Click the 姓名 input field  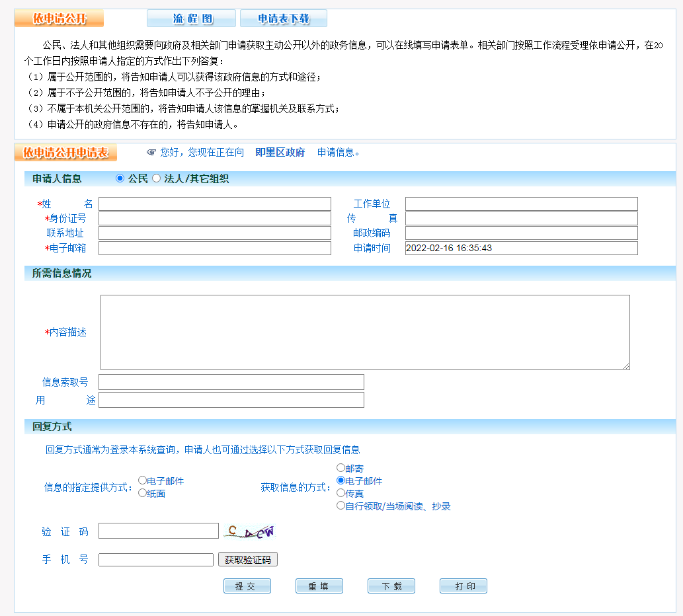[x=214, y=203]
